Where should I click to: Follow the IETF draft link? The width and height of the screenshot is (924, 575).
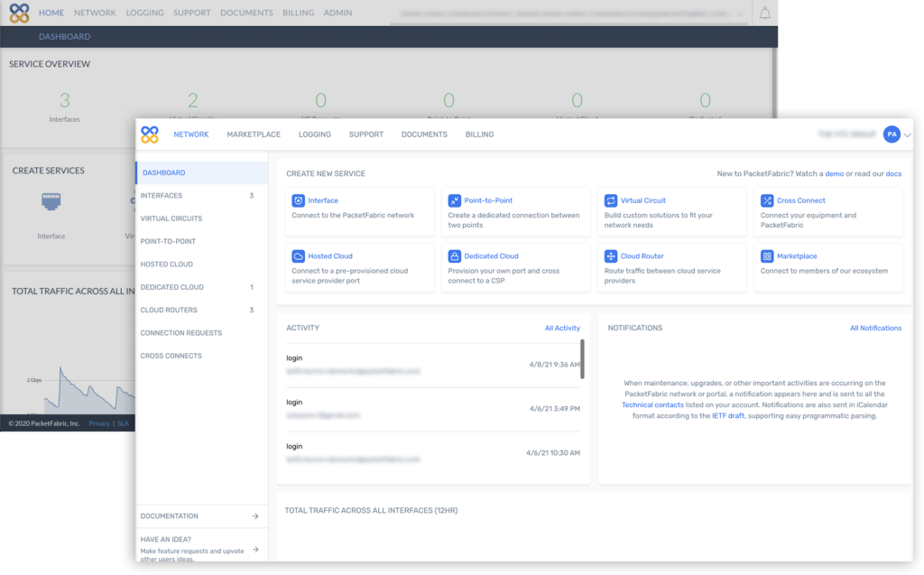coord(728,416)
